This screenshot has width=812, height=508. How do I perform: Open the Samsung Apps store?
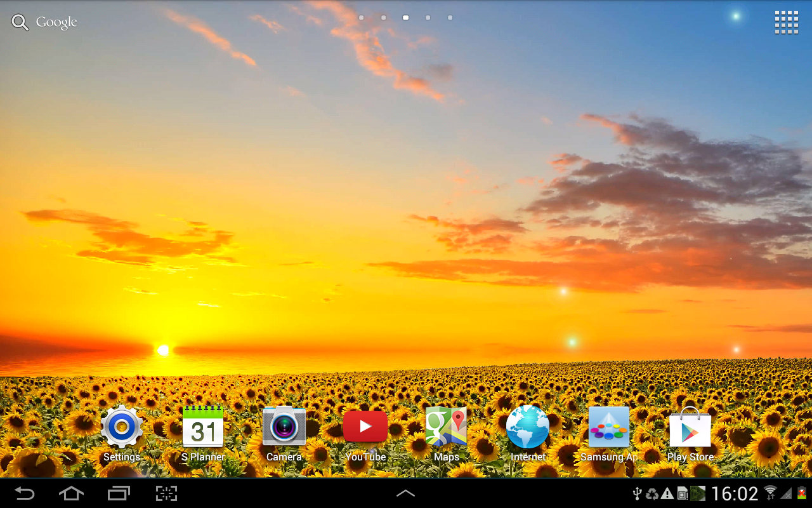tap(609, 428)
